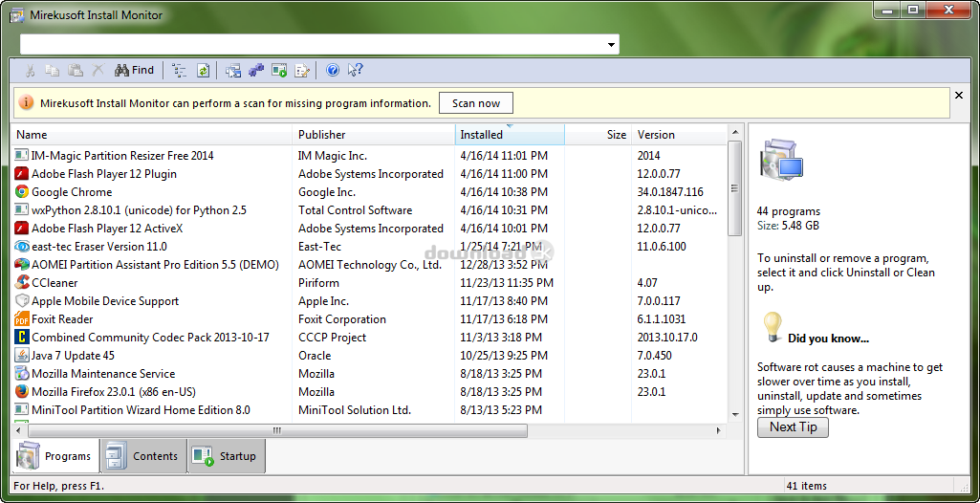Sort list by the Name column header
The image size is (980, 503).
[153, 134]
